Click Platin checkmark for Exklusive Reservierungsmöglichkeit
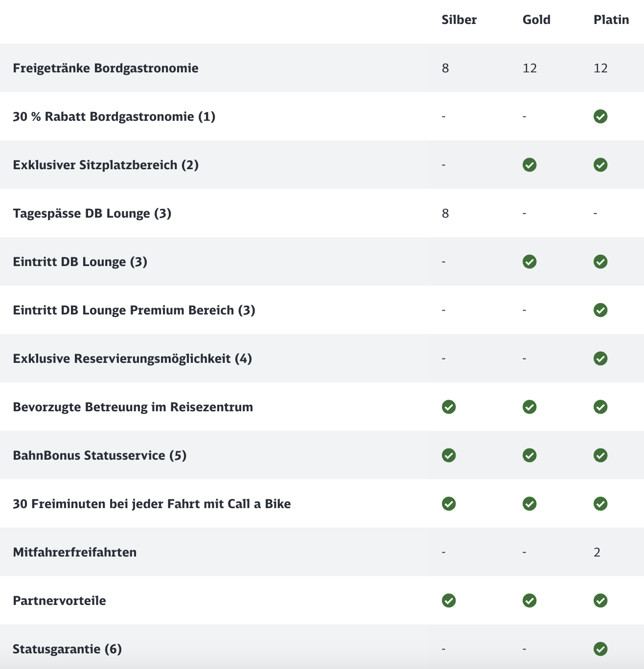The height and width of the screenshot is (669, 644). pos(600,358)
